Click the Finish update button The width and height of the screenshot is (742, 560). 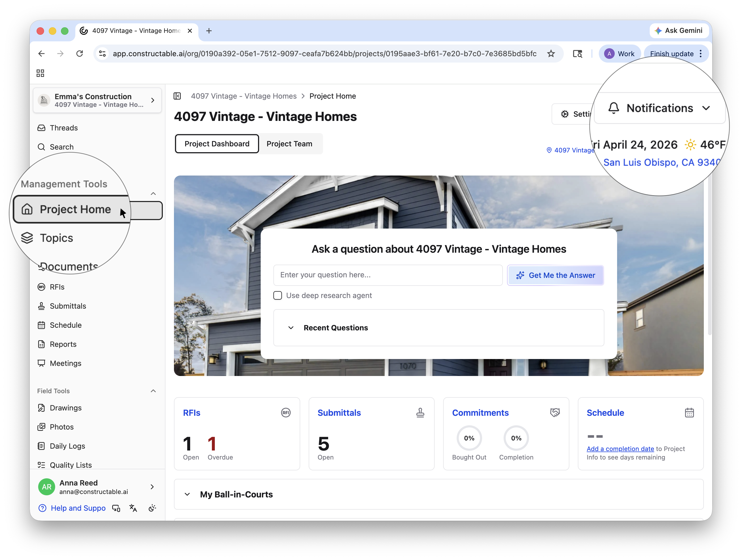672,54
